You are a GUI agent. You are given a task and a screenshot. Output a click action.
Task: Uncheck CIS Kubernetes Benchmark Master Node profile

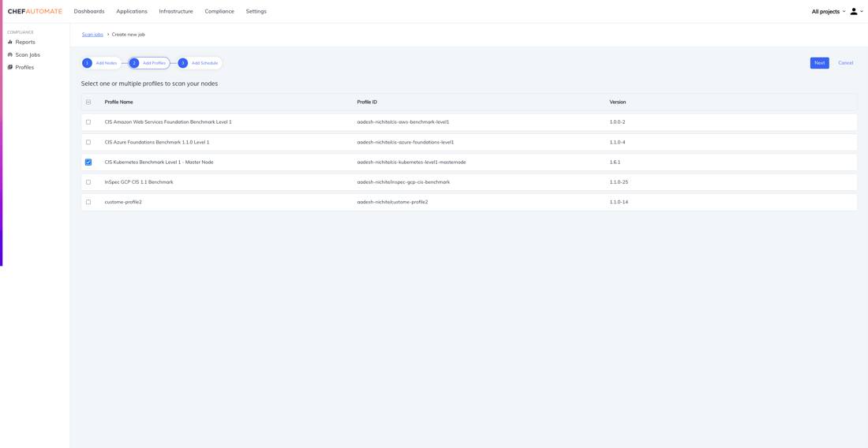(88, 162)
